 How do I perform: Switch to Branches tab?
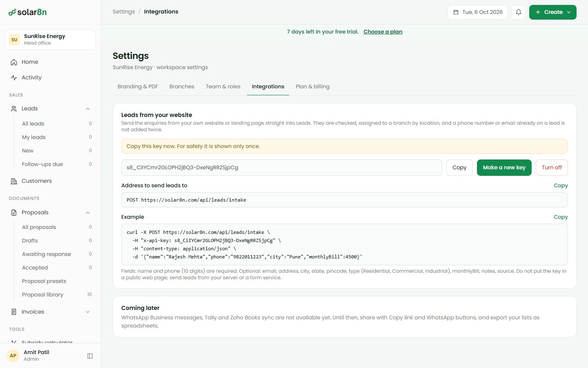coord(182,87)
